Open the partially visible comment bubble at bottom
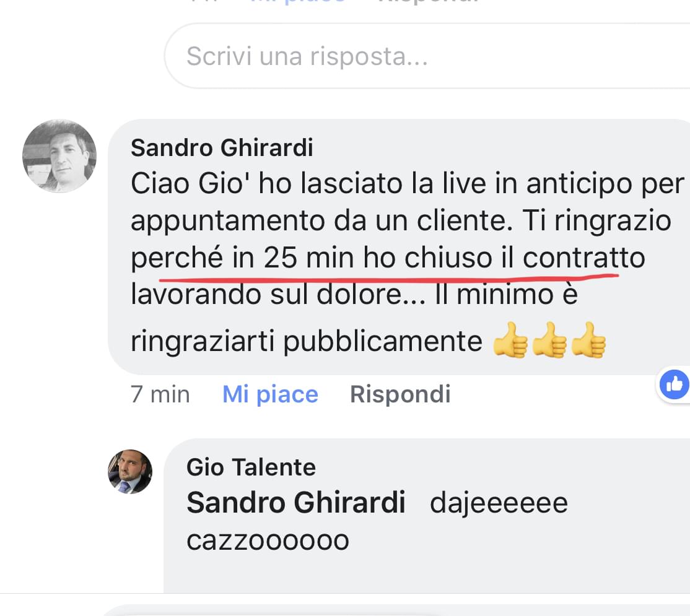Image resolution: width=690 pixels, height=616 pixels. tap(396, 610)
